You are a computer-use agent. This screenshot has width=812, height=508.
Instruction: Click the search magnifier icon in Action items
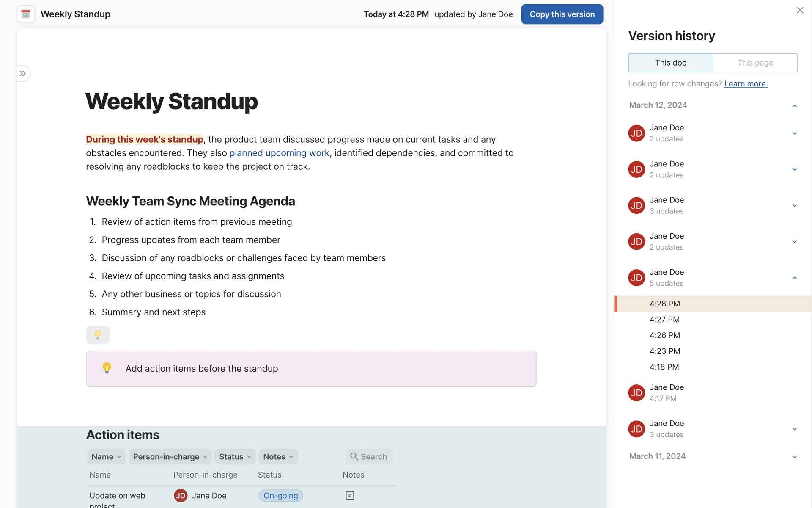pyautogui.click(x=354, y=456)
